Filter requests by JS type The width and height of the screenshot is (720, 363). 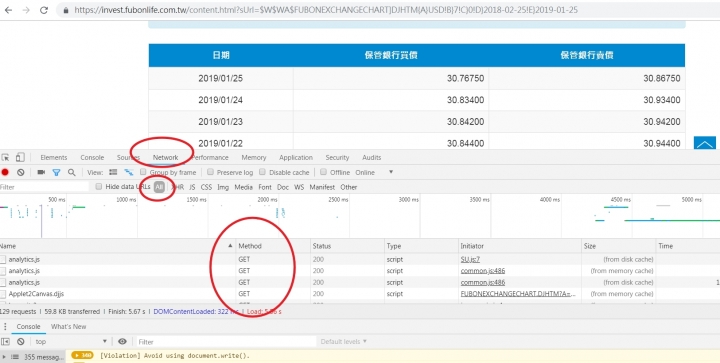click(192, 187)
